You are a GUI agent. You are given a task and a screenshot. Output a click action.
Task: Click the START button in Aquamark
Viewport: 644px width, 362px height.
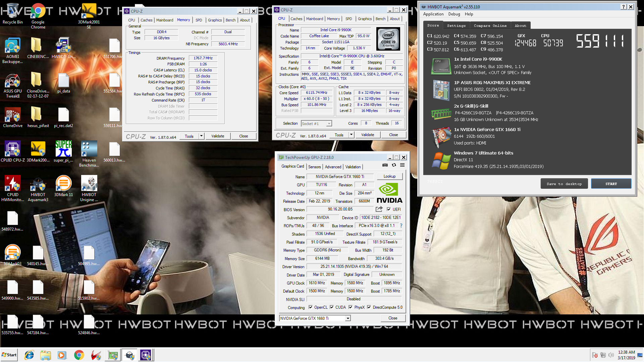point(611,184)
